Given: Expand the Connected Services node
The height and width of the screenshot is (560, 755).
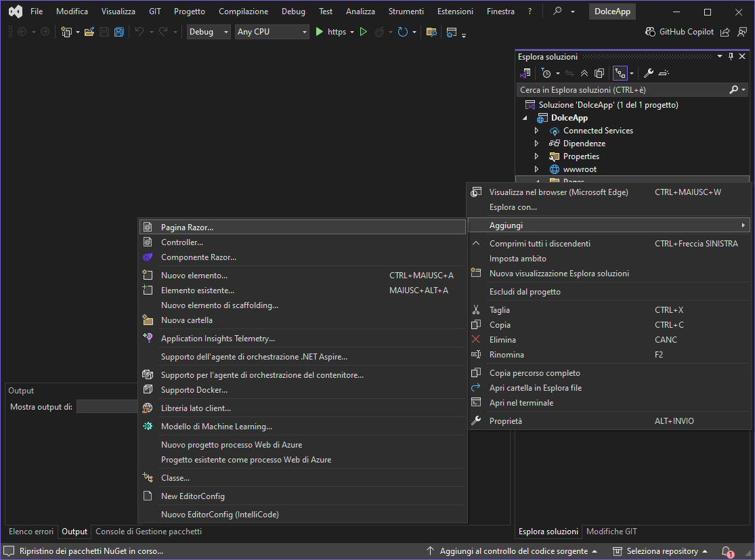Looking at the screenshot, I should point(536,131).
